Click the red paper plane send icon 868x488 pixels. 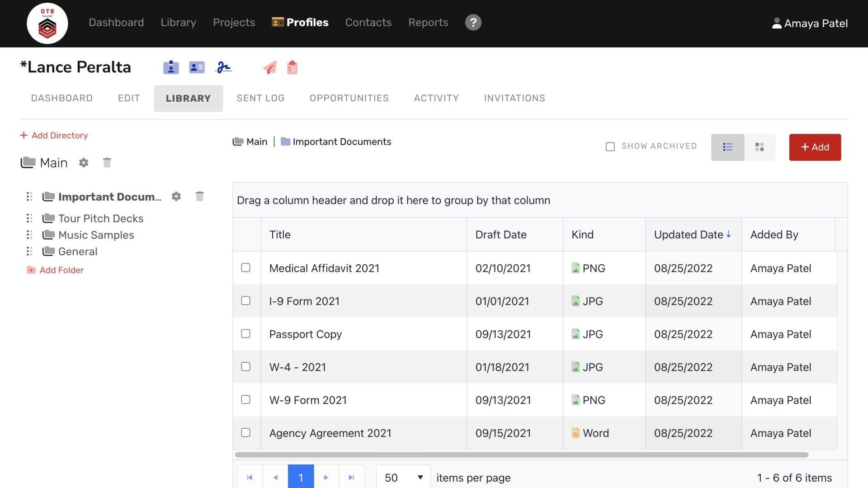point(269,67)
